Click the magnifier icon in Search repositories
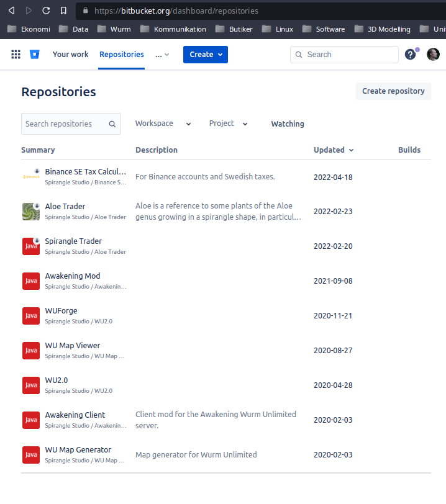The image size is (446, 504). 112,124
